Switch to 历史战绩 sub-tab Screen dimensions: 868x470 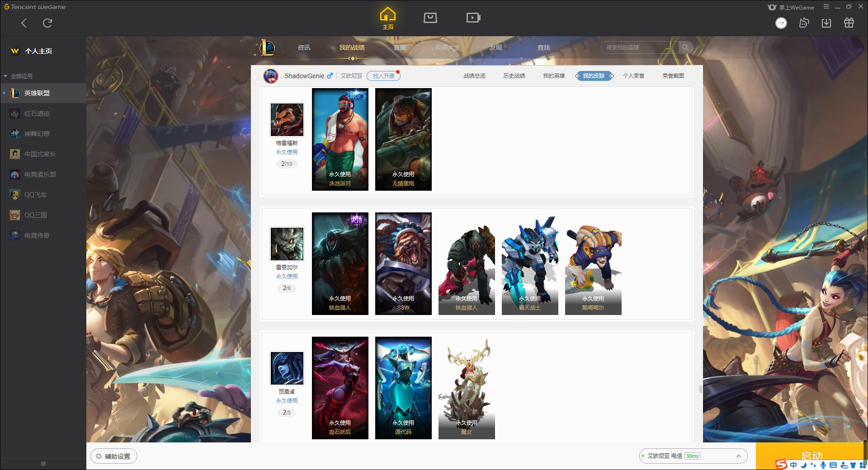(514, 76)
